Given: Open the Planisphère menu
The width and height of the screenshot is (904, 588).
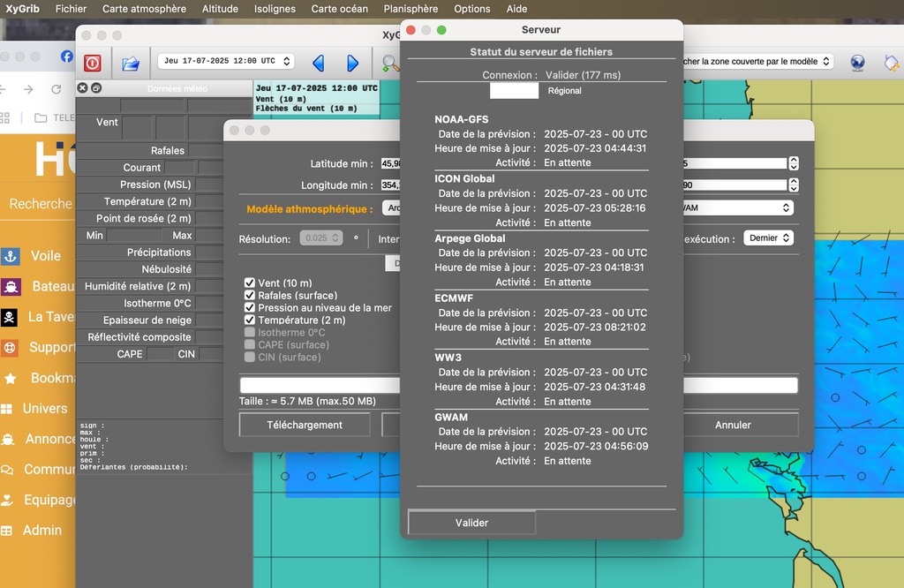Looking at the screenshot, I should point(411,9).
